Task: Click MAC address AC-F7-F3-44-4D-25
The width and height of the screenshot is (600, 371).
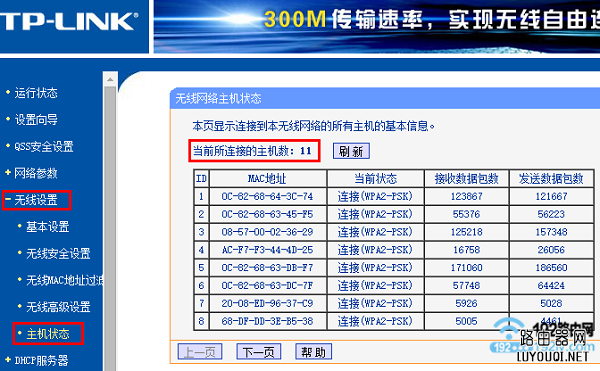Action: point(267,250)
